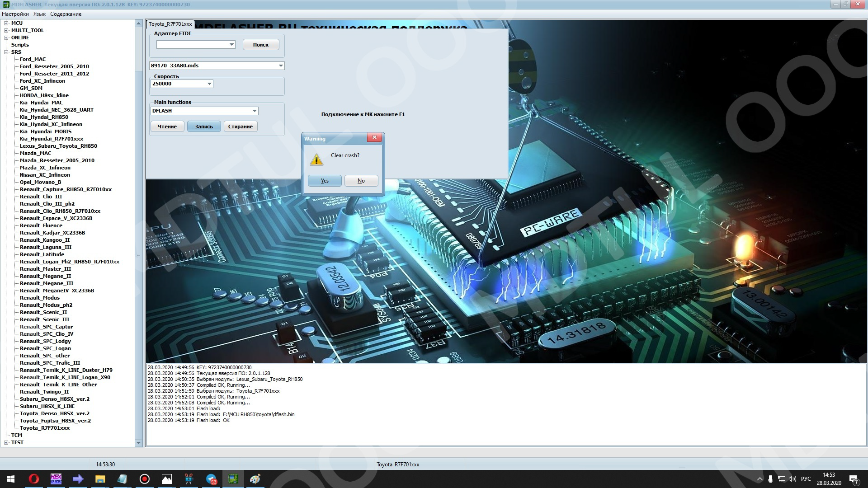The width and height of the screenshot is (868, 488).
Task: Click the purple arrow taskbar icon
Action: pos(78,479)
